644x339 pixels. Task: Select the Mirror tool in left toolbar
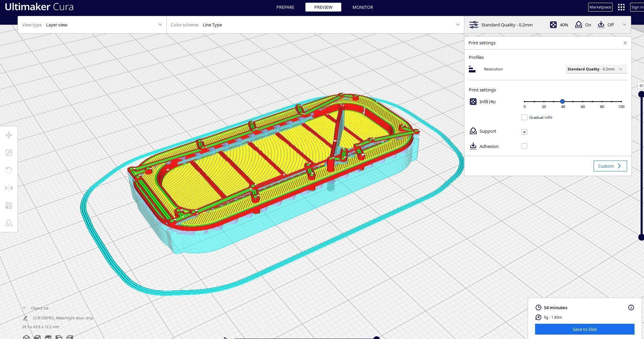tap(9, 188)
